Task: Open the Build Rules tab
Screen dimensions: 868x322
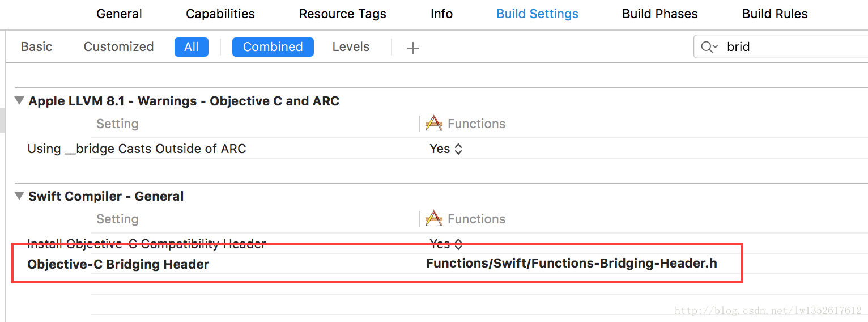Action: click(x=775, y=14)
